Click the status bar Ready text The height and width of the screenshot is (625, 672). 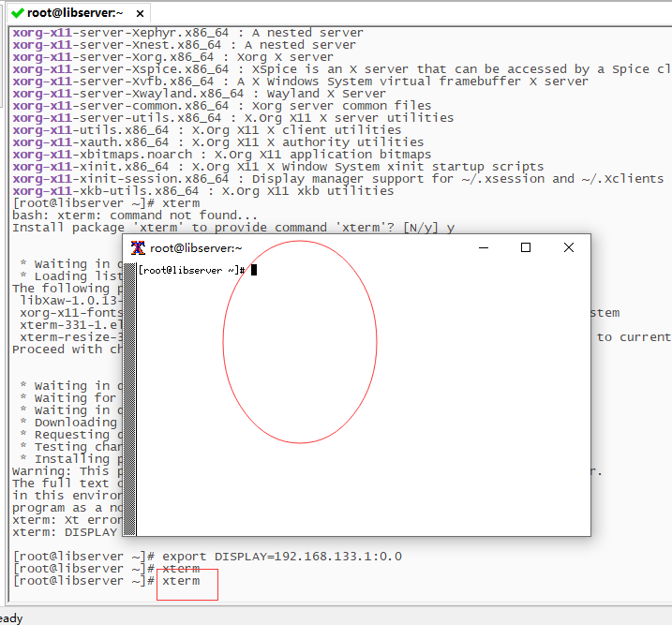pos(11,618)
